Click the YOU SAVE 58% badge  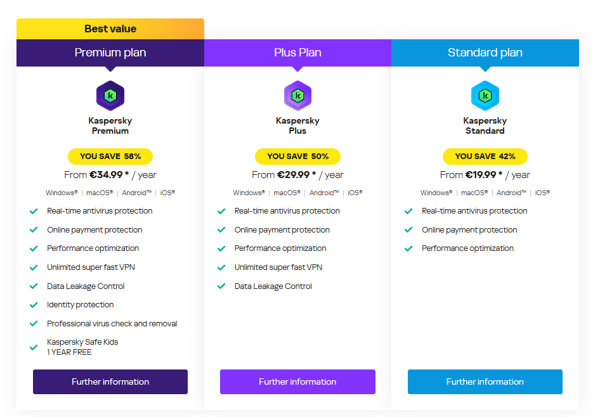click(x=110, y=156)
